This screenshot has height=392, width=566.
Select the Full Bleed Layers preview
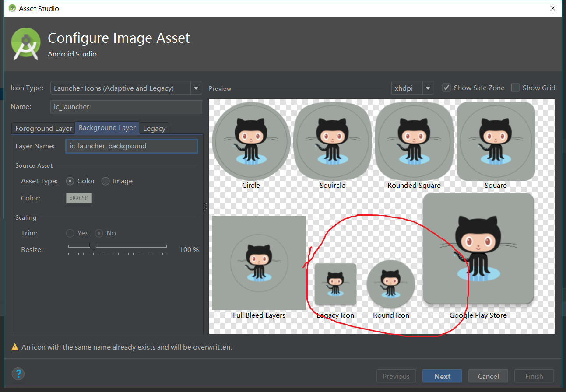point(259,263)
